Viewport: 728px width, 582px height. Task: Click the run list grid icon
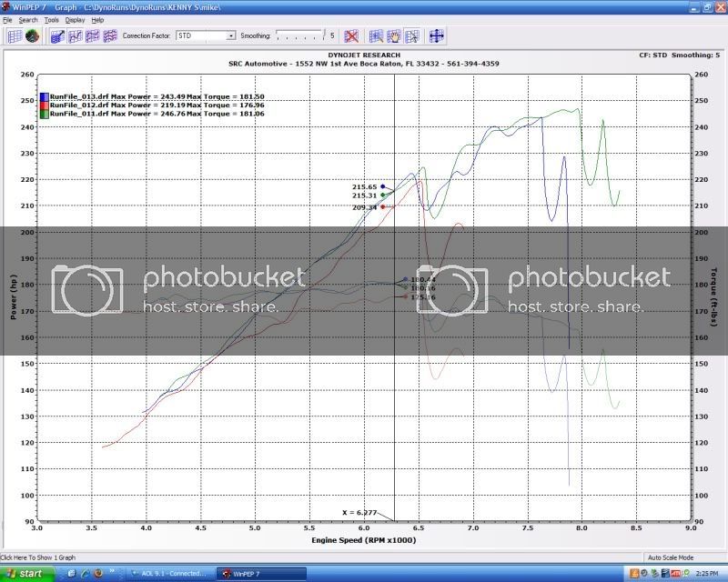tap(15, 35)
